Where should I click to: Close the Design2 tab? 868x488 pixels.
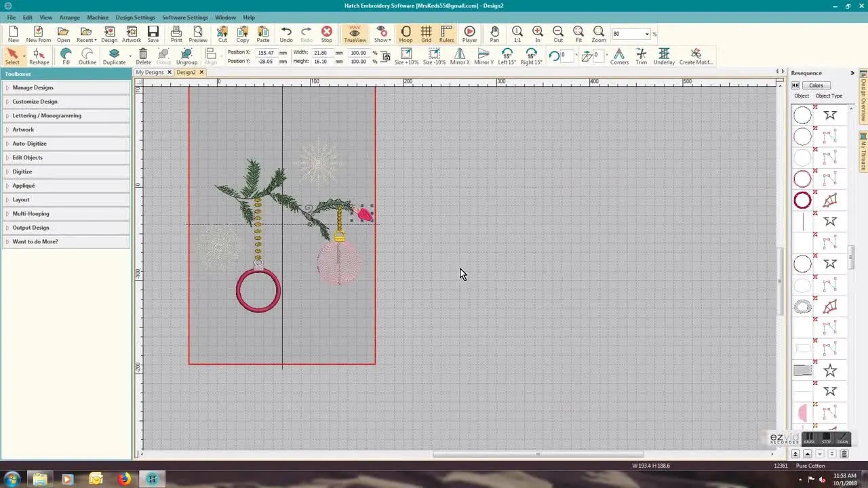tap(201, 72)
